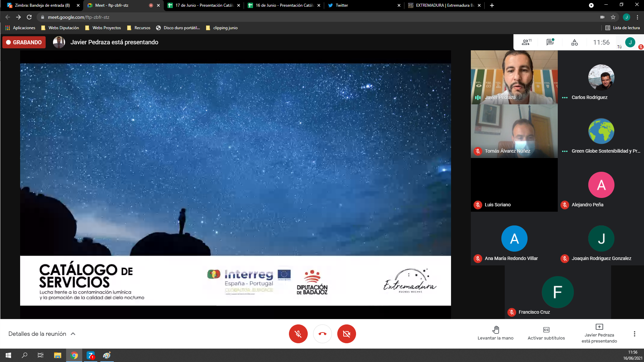This screenshot has width=644, height=362.
Task: Click the red hang up call button
Action: [322, 334]
